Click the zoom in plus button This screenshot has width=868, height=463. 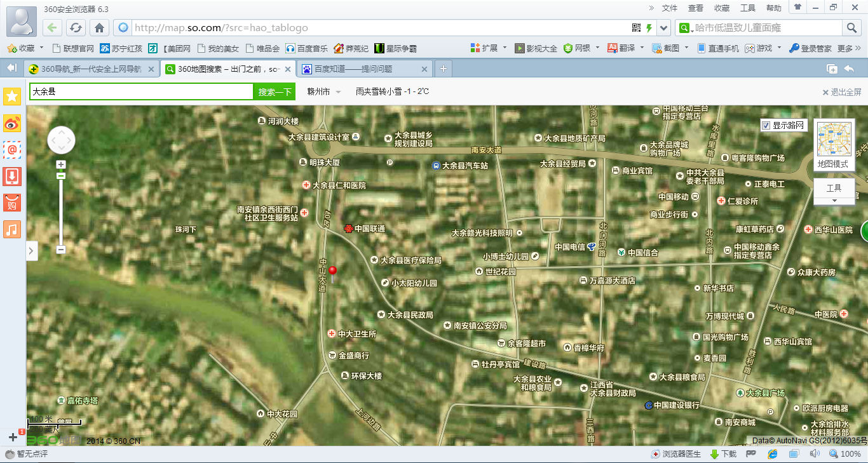pyautogui.click(x=61, y=164)
